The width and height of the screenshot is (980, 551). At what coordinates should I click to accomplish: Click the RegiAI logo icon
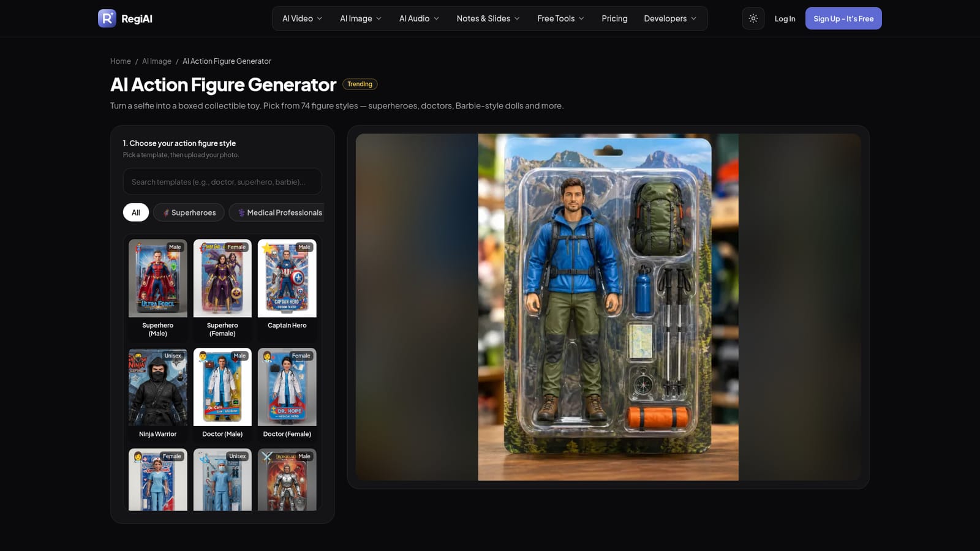[x=107, y=18]
